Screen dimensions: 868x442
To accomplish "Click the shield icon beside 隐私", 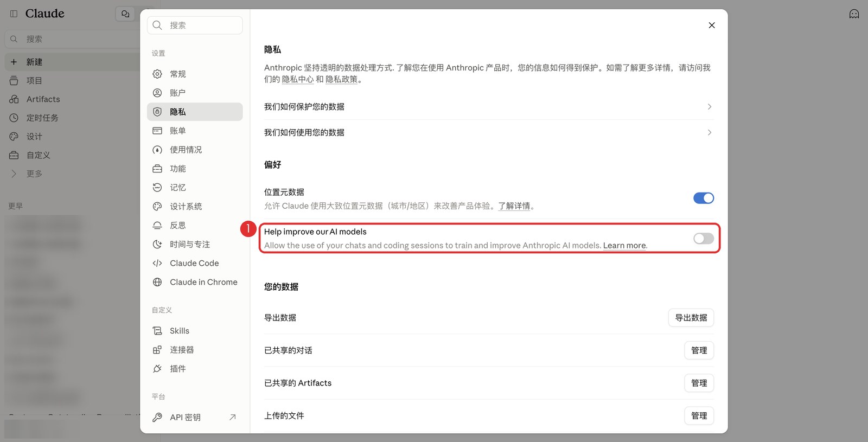I will click(x=157, y=112).
